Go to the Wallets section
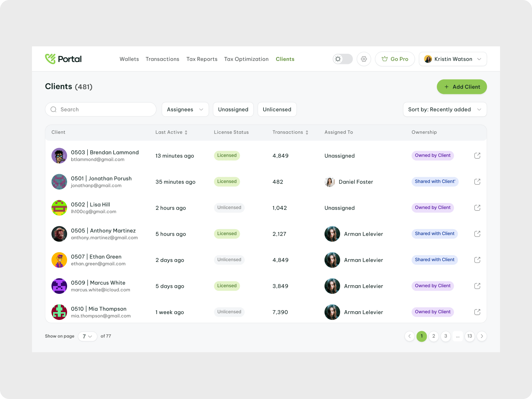The image size is (532, 399). click(129, 59)
